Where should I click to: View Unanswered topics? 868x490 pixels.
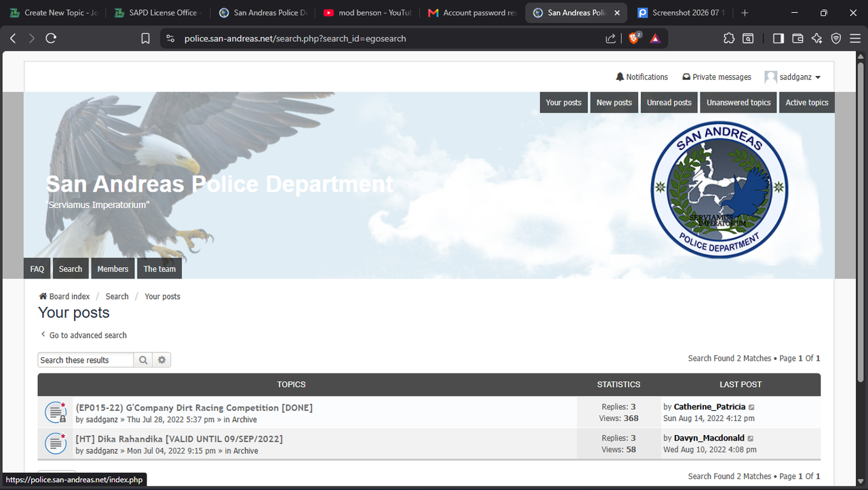(x=738, y=102)
